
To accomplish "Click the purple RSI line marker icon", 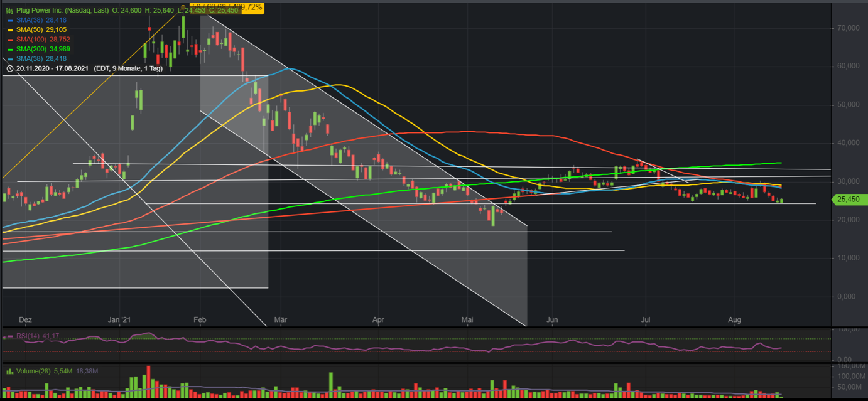I will click(9, 336).
